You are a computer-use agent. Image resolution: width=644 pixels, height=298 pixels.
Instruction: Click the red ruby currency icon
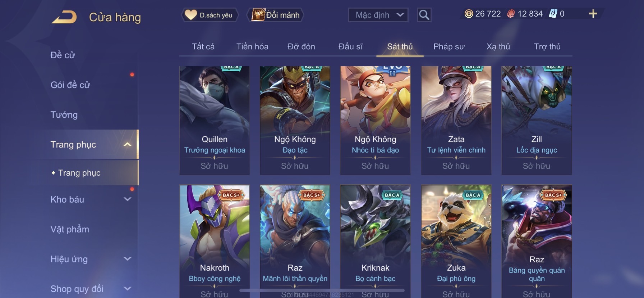tap(511, 14)
